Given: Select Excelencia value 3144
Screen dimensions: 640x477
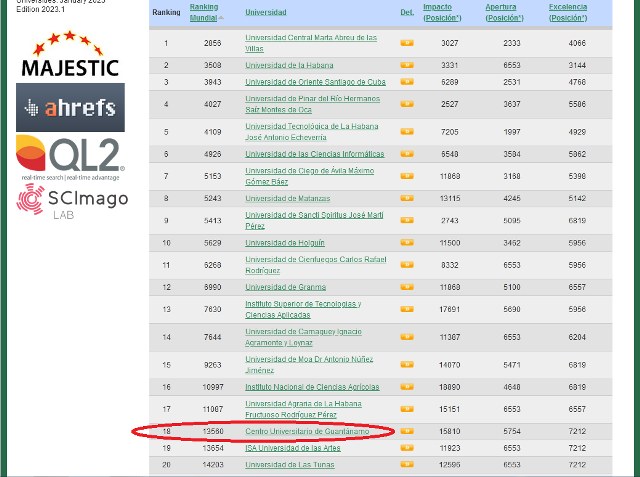Looking at the screenshot, I should click(x=577, y=65).
